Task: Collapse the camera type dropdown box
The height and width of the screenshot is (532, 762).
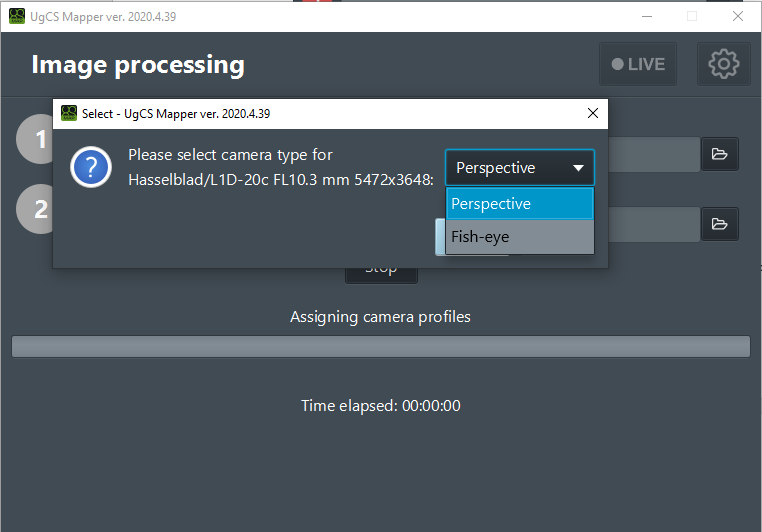Action: point(520,168)
